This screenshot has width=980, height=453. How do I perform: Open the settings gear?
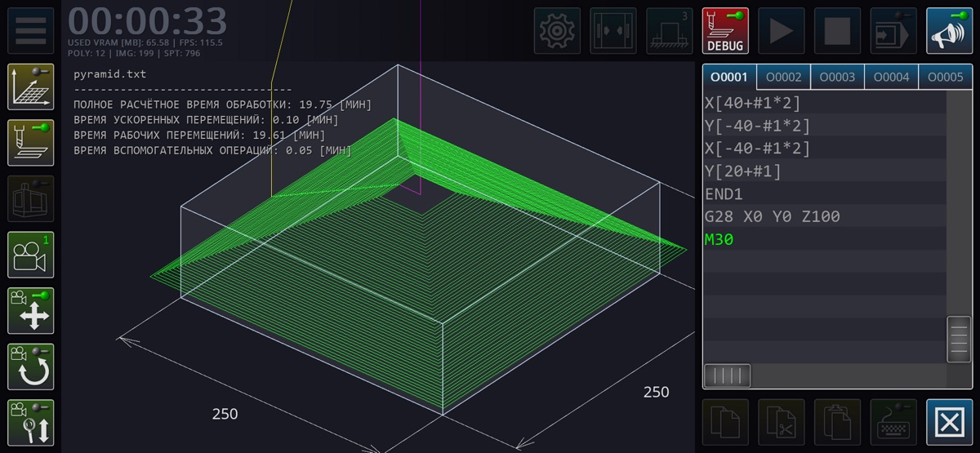[x=557, y=31]
